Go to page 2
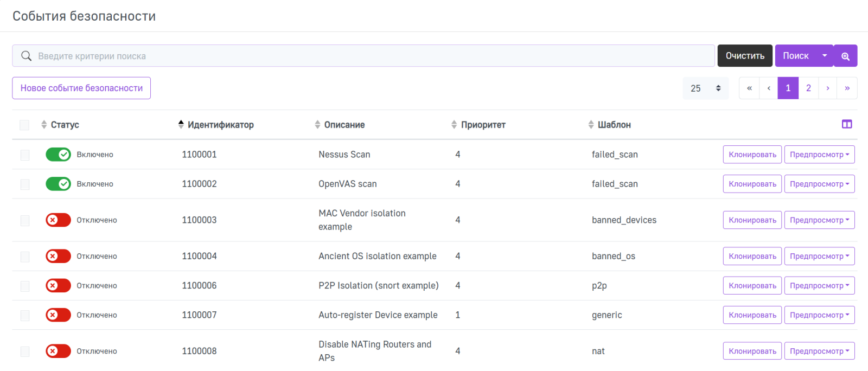Screen dimensions: 868x371 808,88
